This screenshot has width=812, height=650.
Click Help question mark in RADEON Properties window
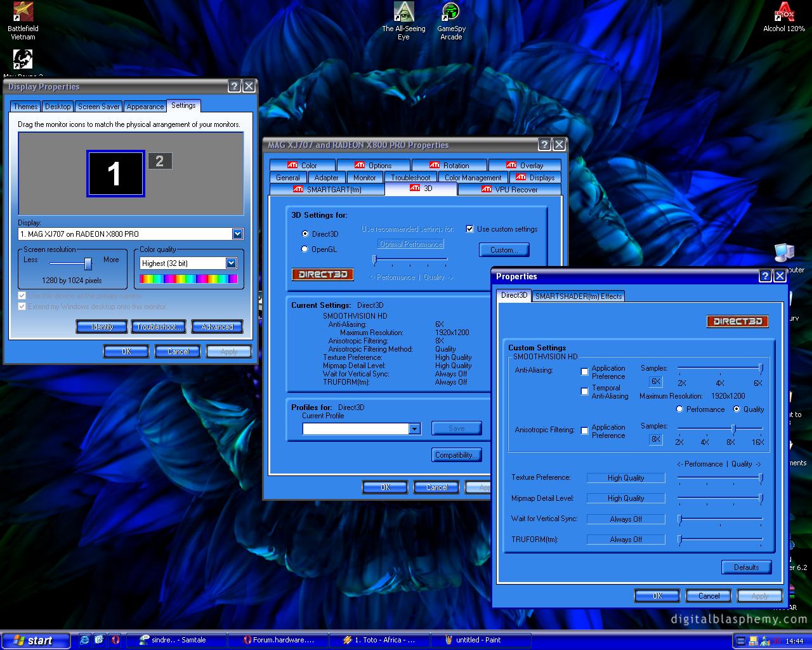(x=544, y=145)
